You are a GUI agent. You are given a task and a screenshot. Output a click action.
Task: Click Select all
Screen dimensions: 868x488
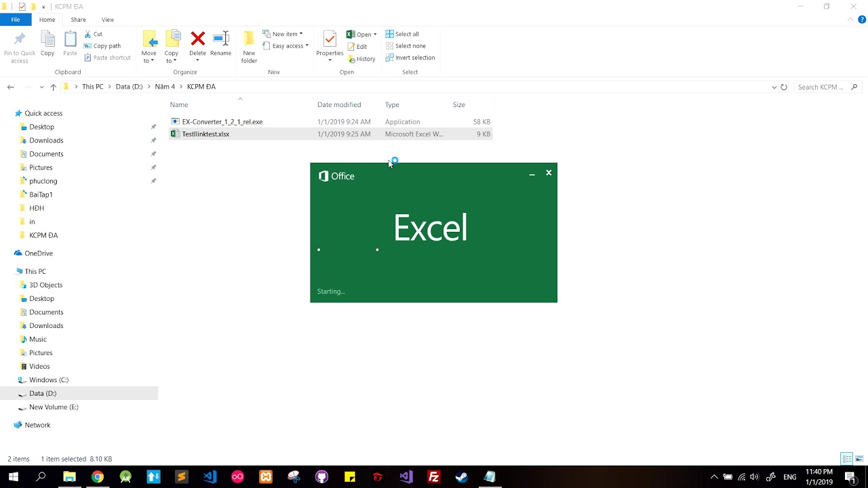[402, 34]
